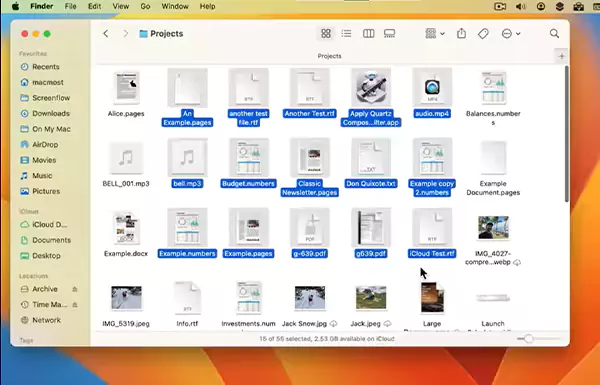This screenshot has width=600, height=385.
Task: Select the Apply Quartz Composition Filter app
Action: pos(371,98)
